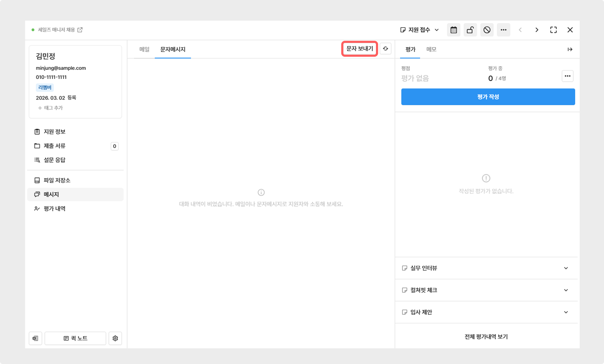The image size is (604, 364).
Task: Select the 문자메시지 tab
Action: coord(173,49)
